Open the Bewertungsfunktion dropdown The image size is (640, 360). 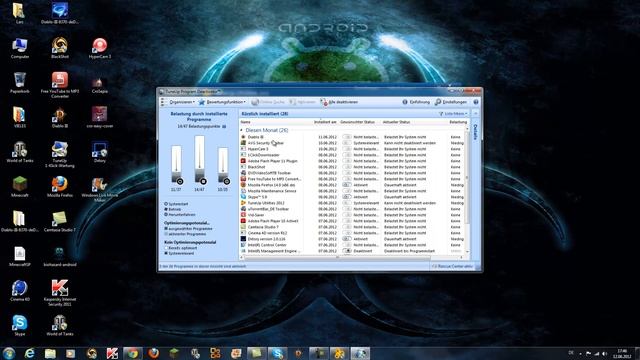222,102
